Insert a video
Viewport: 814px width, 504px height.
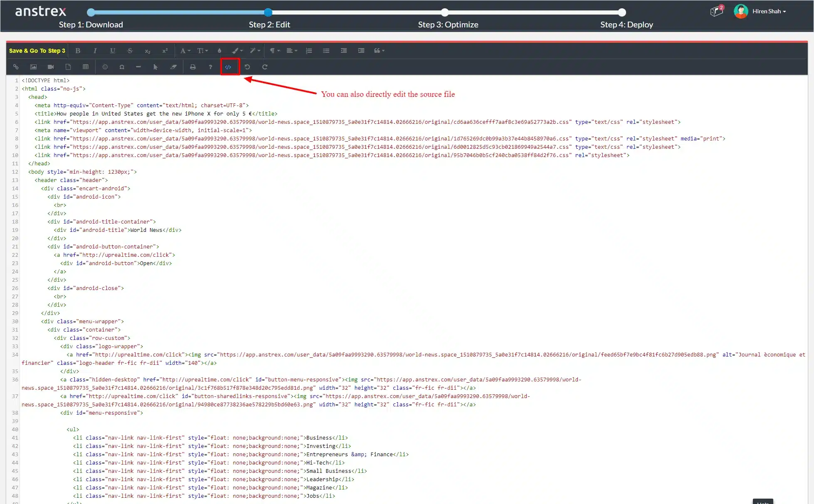pos(51,67)
